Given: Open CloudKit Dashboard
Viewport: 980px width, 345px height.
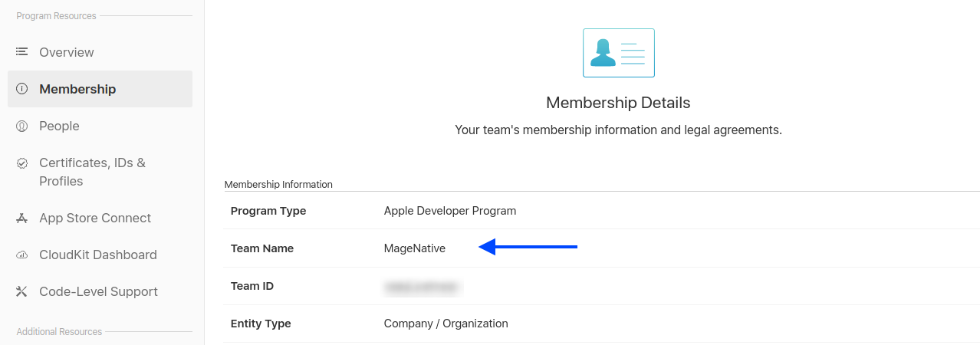Looking at the screenshot, I should tap(100, 255).
